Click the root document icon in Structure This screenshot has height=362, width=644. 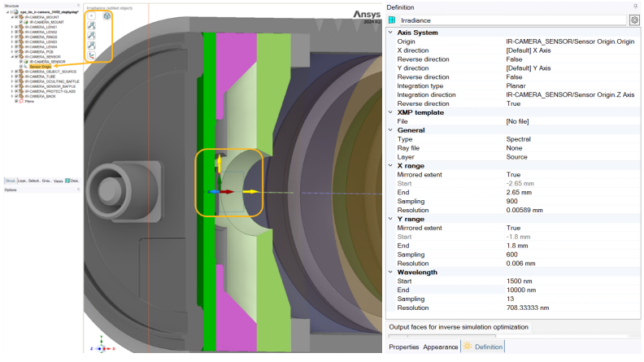point(16,12)
